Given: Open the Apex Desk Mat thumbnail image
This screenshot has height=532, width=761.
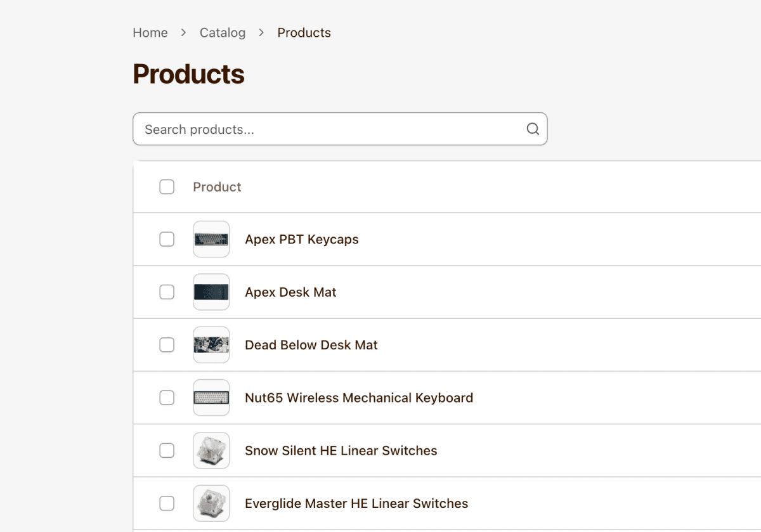Looking at the screenshot, I should click(x=211, y=292).
